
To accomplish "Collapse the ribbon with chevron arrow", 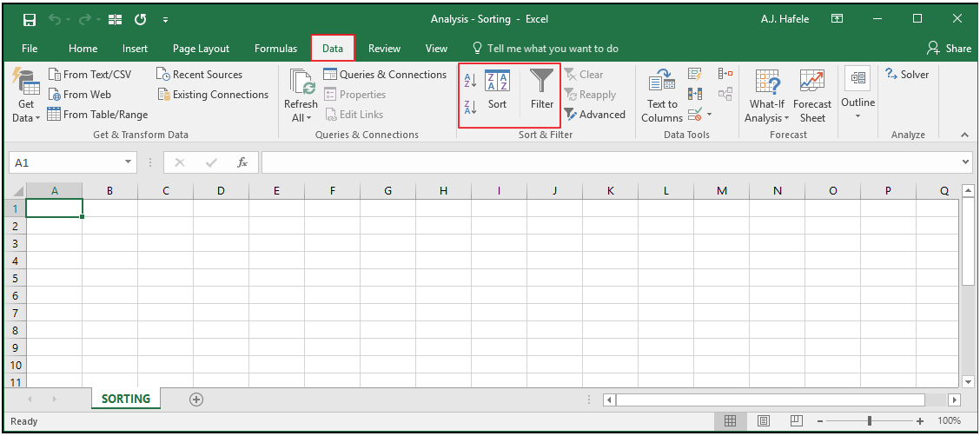I will click(x=964, y=135).
